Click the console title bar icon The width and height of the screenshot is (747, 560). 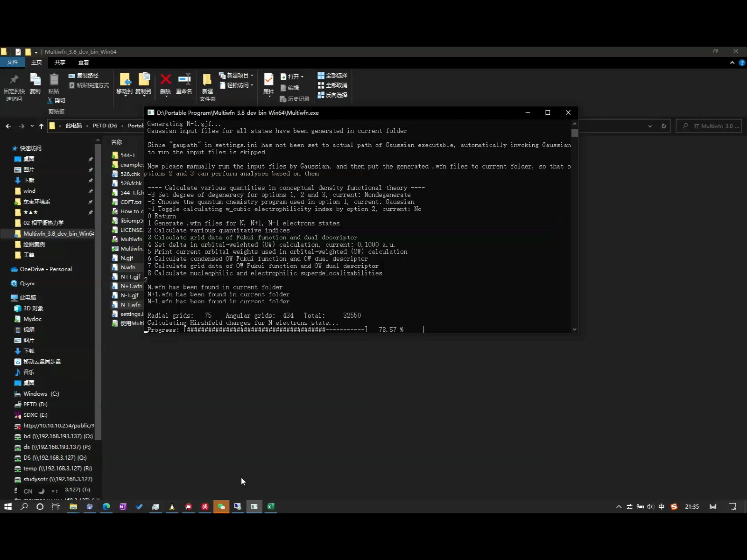click(x=151, y=112)
